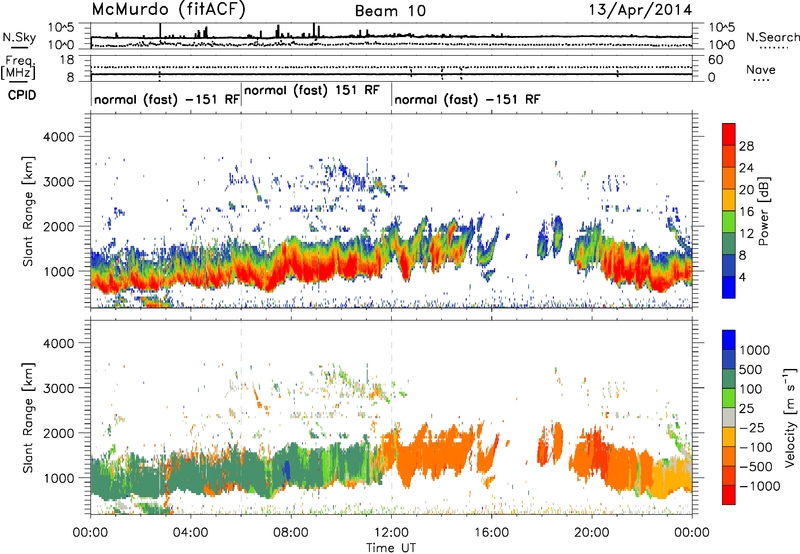Select the bright blue bottom segment of the power colorbar
Viewport: 800px width, 554px height.
[x=729, y=288]
